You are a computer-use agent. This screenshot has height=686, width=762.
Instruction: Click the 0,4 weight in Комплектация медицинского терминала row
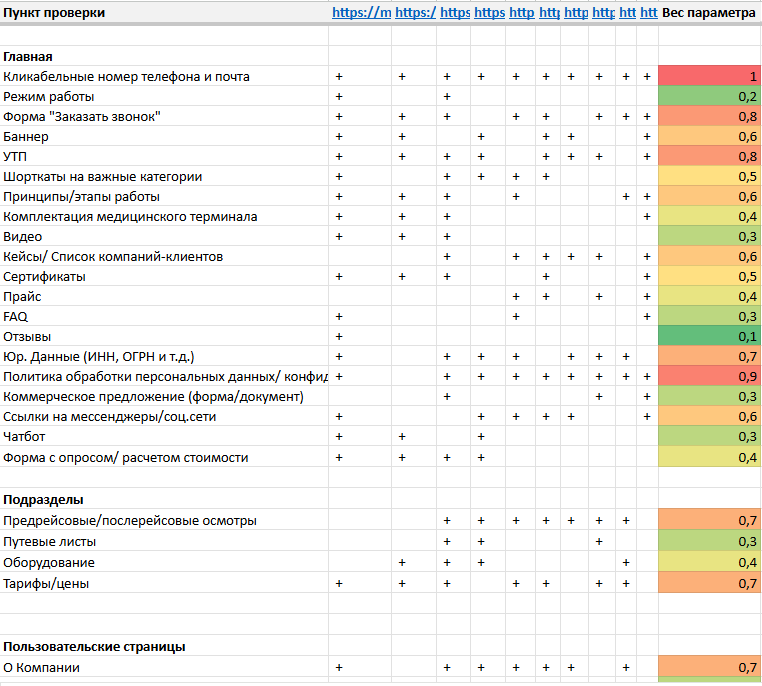(x=710, y=216)
